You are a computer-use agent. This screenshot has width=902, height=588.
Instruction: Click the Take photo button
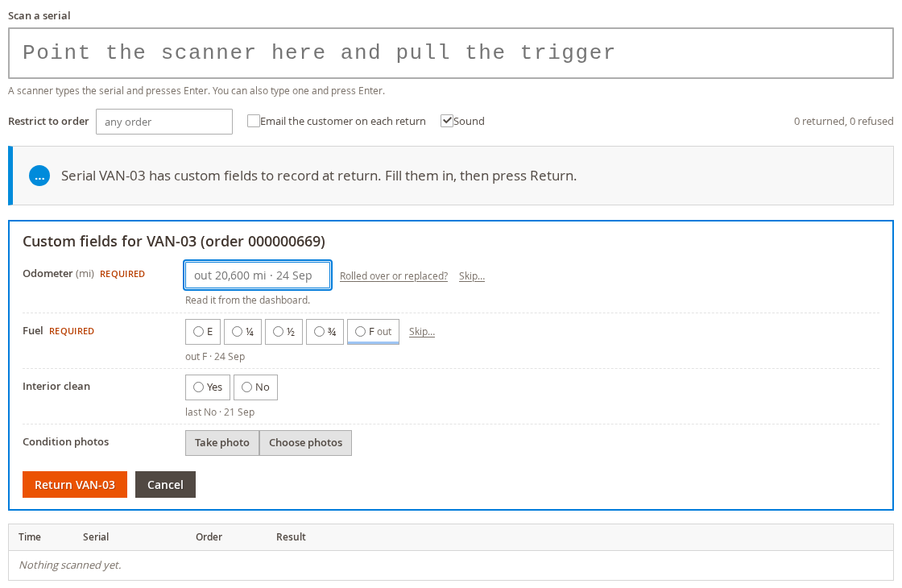click(222, 442)
